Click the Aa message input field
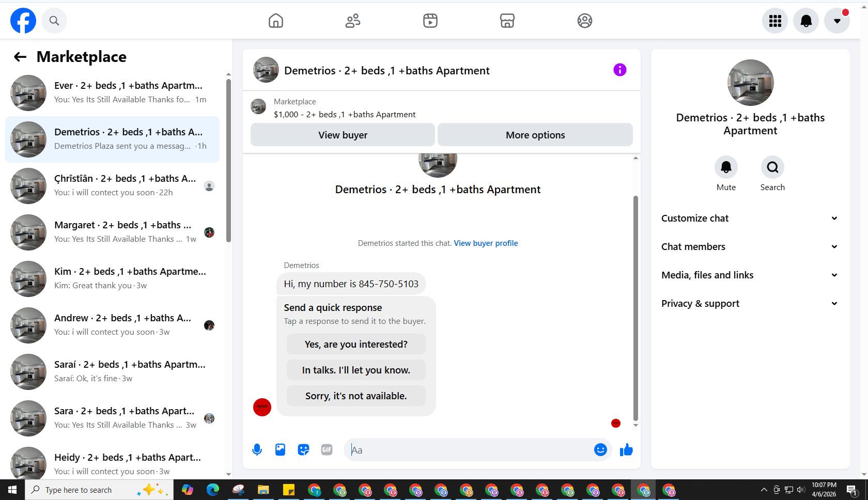This screenshot has height=500, width=868. (469, 450)
